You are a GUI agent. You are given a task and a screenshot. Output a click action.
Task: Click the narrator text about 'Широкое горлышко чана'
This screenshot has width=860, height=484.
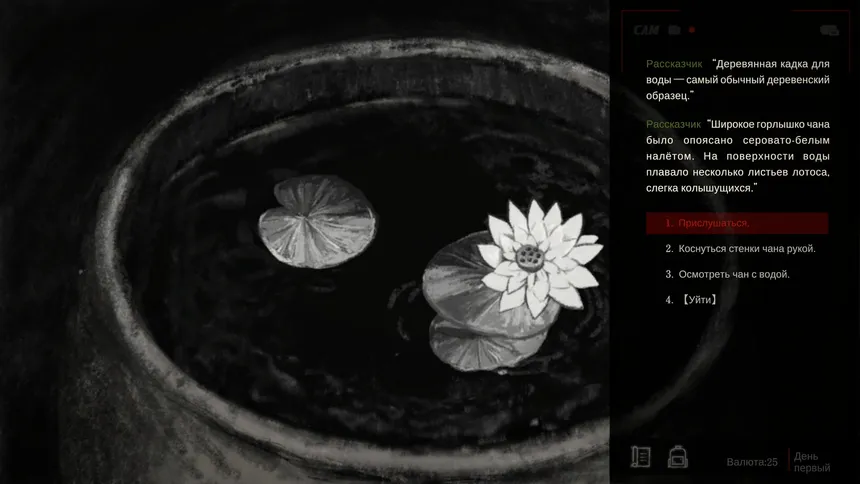738,156
